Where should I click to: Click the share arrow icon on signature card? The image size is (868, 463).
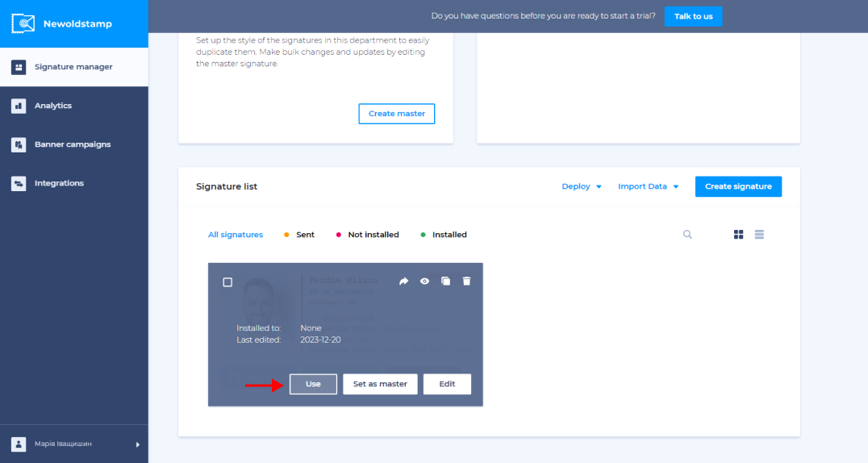[404, 282]
